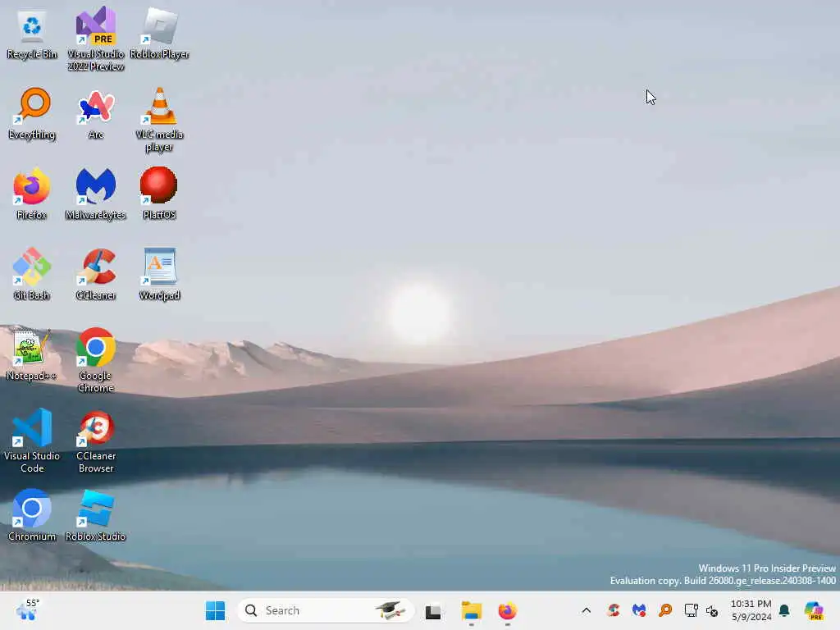840x630 pixels.
Task: Click the muted volume tray icon
Action: tap(712, 610)
